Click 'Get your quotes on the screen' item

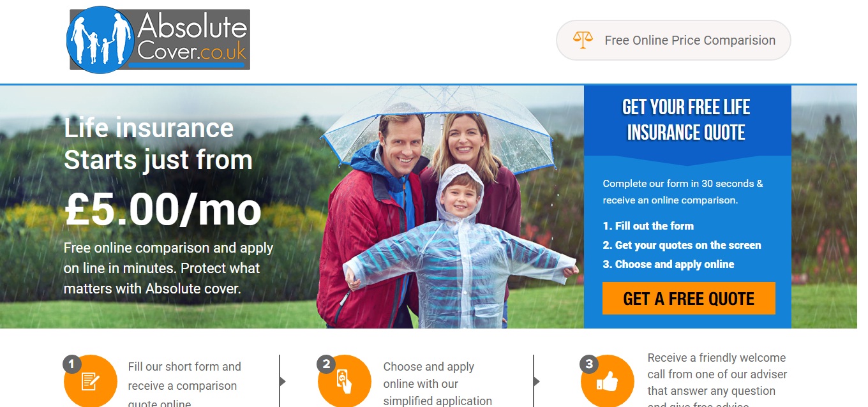click(682, 245)
